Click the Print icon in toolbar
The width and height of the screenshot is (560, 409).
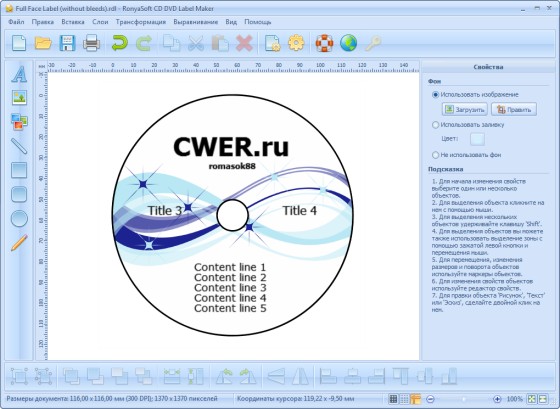tap(91, 43)
